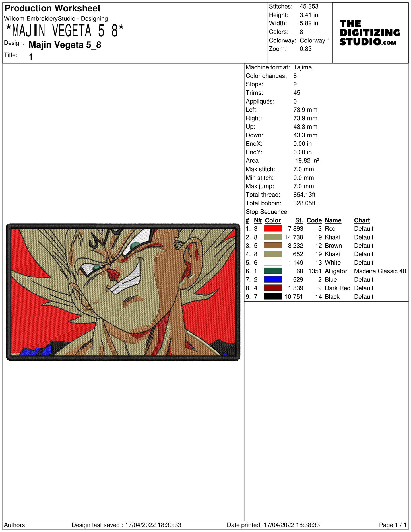Click the 'Production Worksheet' heading
This screenshot has width=411, height=532.
(52, 8)
